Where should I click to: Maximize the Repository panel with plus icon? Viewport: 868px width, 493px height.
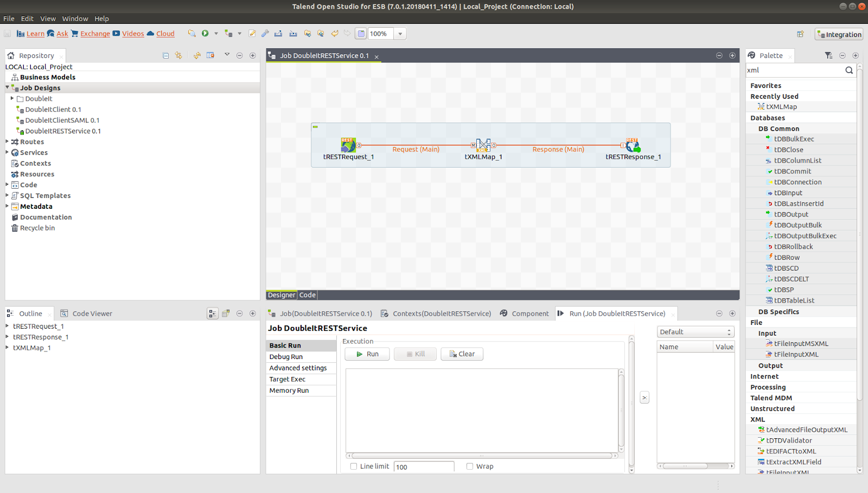252,55
